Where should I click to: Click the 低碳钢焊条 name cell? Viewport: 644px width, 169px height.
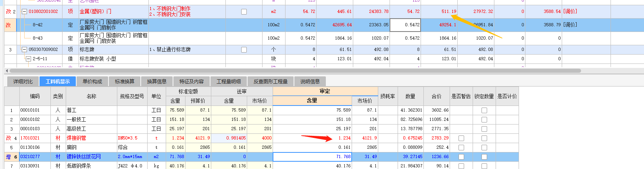(x=92, y=166)
